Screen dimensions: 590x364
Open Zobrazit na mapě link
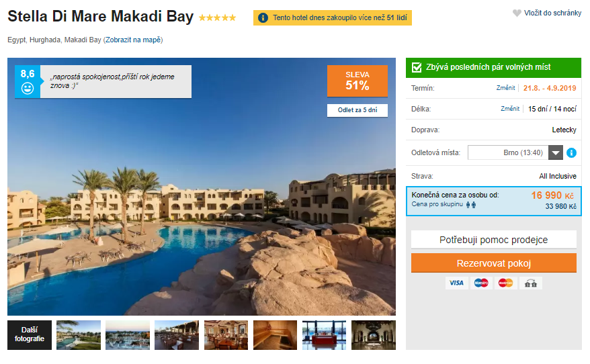click(x=133, y=40)
